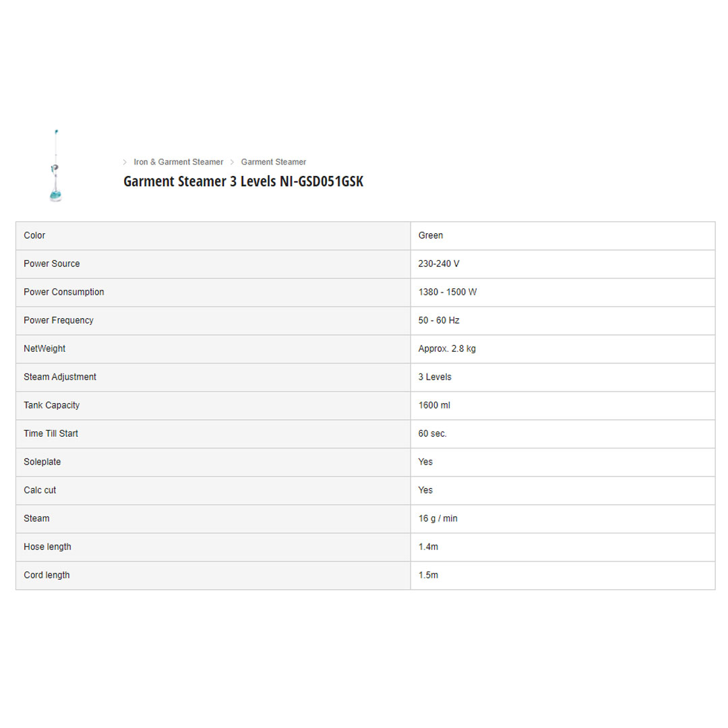Click the Steam Adjustment row label
728x728 pixels.
[x=60, y=377]
